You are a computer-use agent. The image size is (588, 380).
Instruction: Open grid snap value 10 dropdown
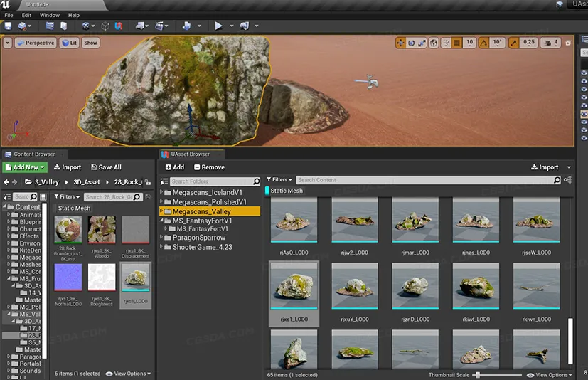tap(469, 43)
